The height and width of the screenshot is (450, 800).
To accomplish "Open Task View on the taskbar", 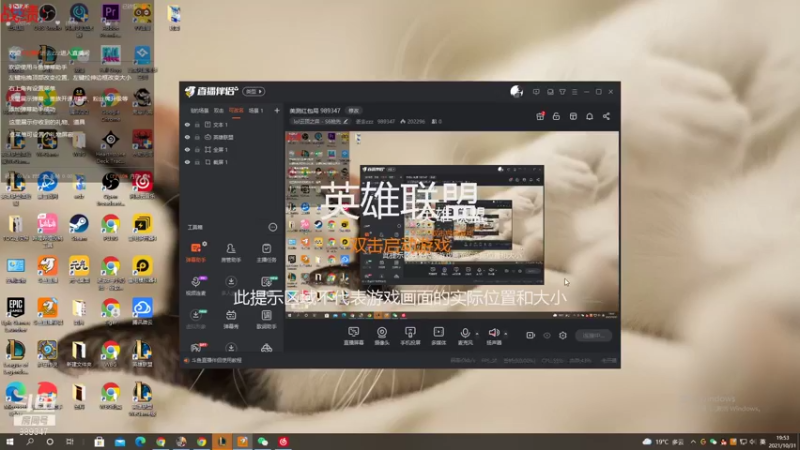I will pos(70,442).
